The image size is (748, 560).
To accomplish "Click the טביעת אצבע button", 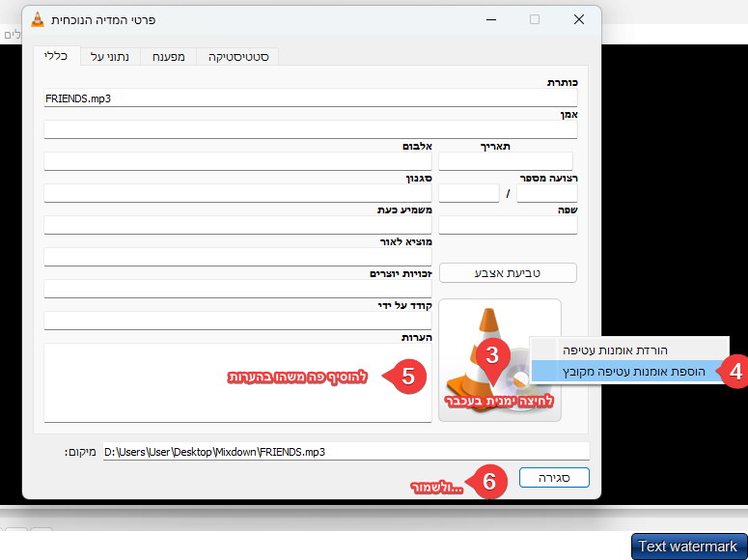I will [508, 273].
